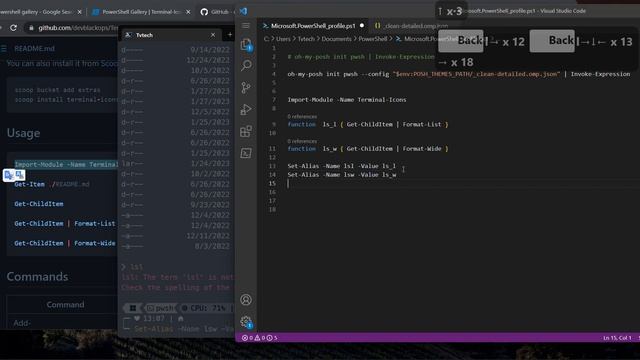
Task: Click Get-ChildItem Format-Wide example in README
Action: coord(64,243)
